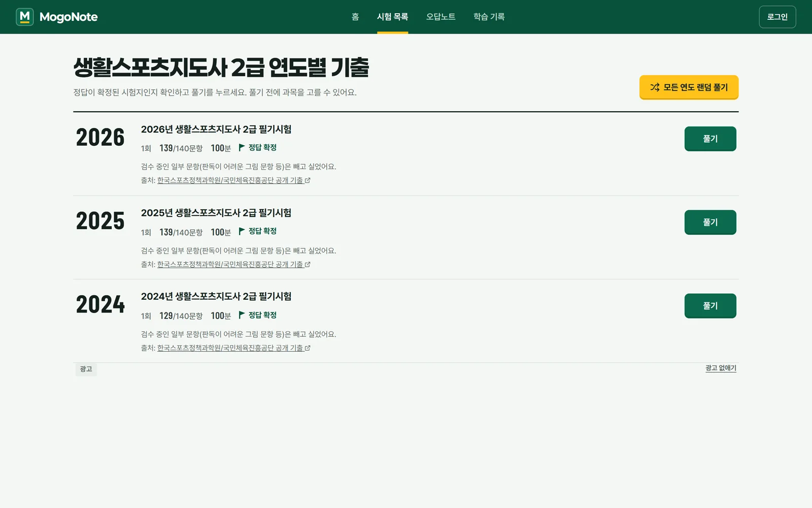
Task: Click title 2026년 생활스포츠지도사 2급 필기시험
Action: (x=216, y=129)
